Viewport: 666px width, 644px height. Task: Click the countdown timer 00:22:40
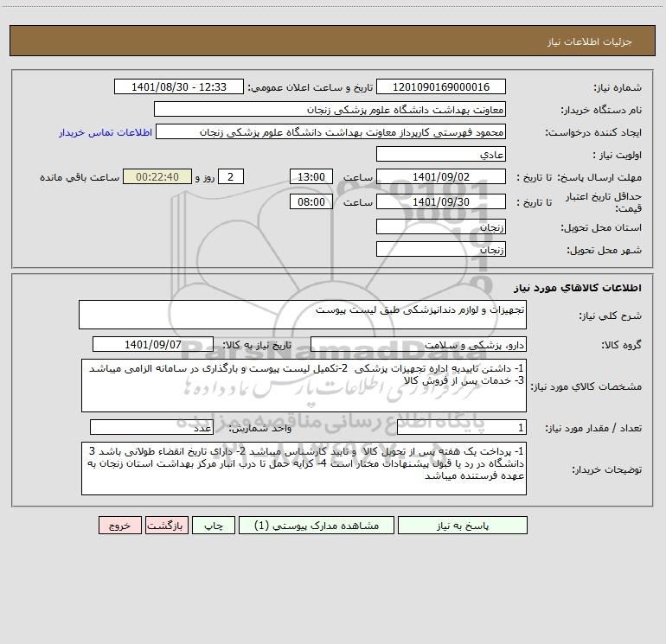click(x=157, y=176)
